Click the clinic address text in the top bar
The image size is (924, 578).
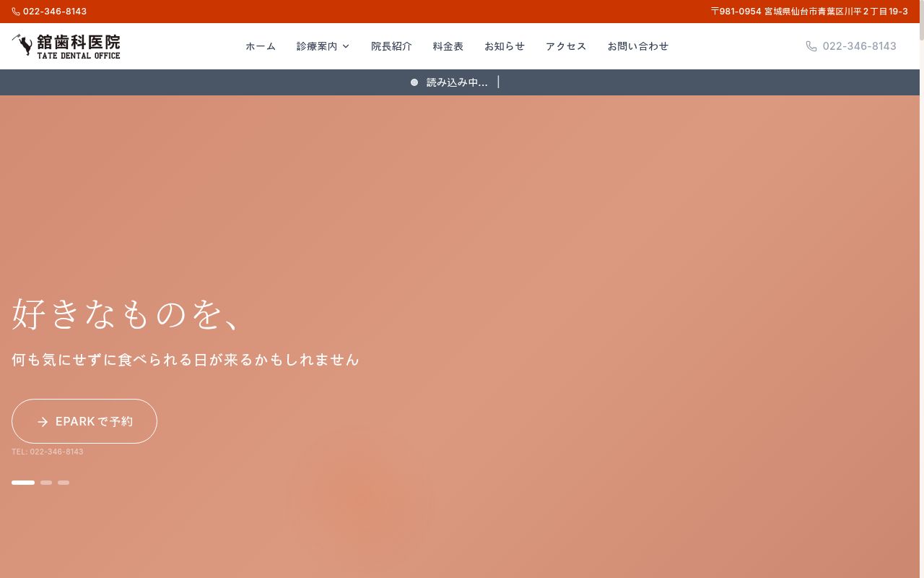point(809,12)
